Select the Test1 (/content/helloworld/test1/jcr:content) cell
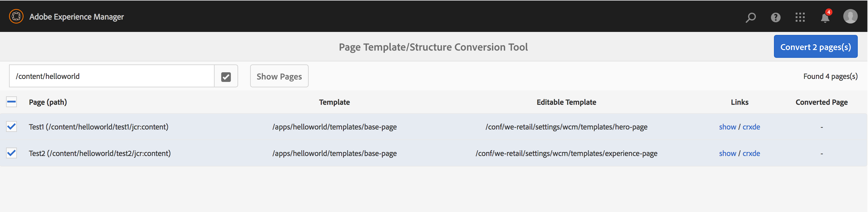Screen dimensions: 868x212 [98, 127]
